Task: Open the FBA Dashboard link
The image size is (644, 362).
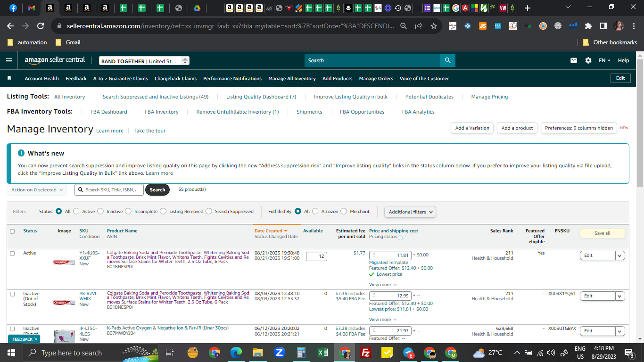Action: pyautogui.click(x=109, y=112)
